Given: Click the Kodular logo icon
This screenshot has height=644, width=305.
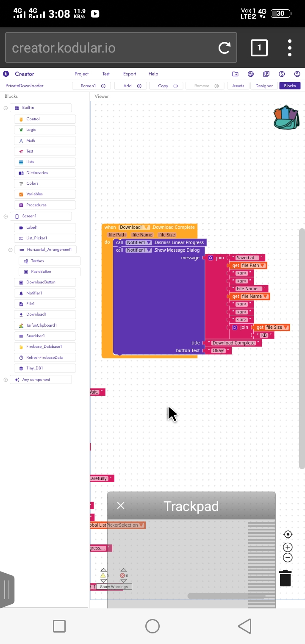Looking at the screenshot, I should 6,74.
